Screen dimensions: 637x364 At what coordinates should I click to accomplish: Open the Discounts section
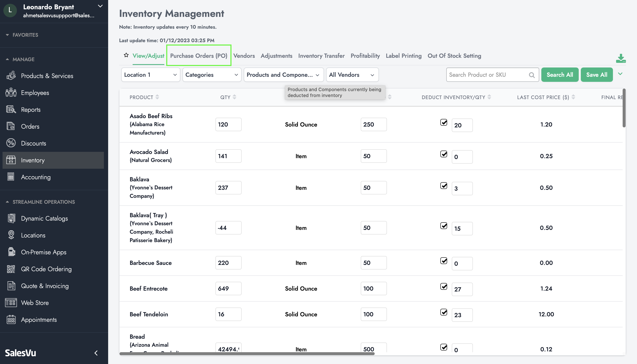click(x=34, y=143)
